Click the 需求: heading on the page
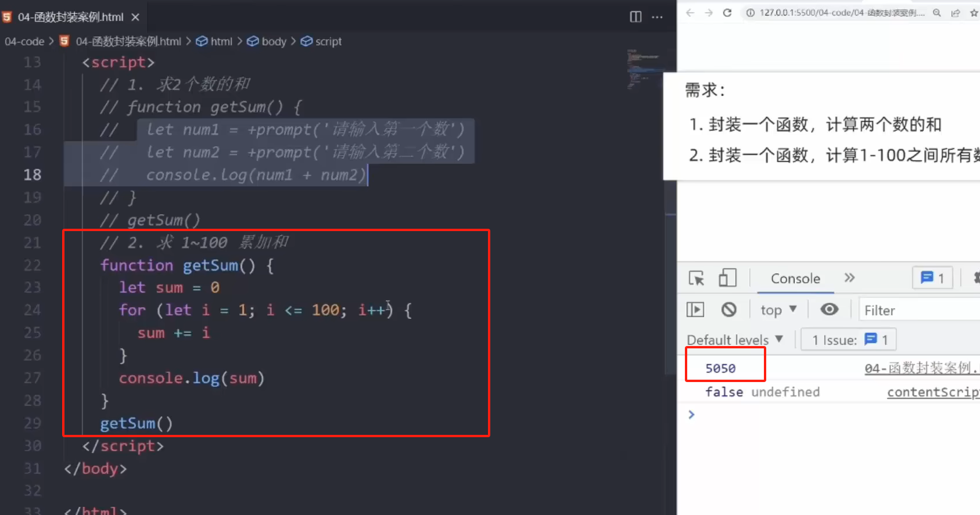 click(705, 90)
